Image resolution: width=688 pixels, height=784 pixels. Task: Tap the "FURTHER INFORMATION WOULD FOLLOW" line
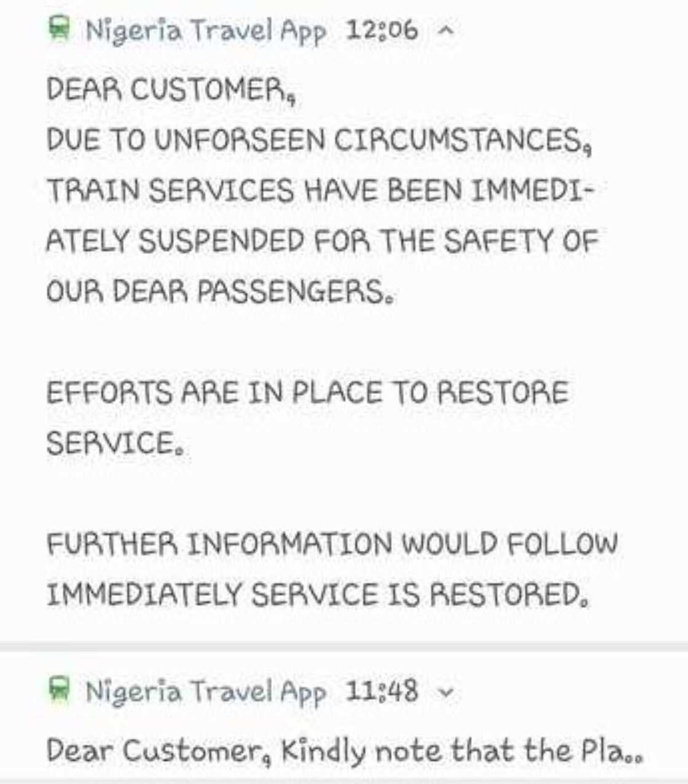(332, 544)
